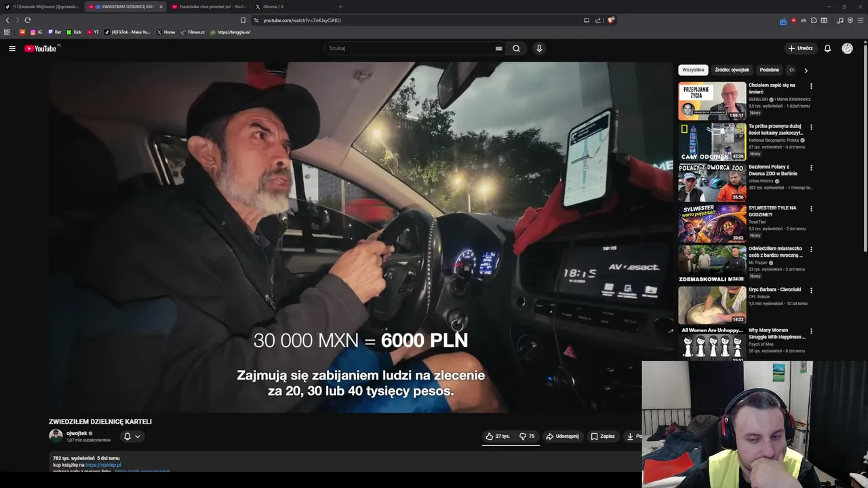The height and width of the screenshot is (488, 868).
Task: Select the 'Źródło: ojwojtek' filter chip
Action: click(732, 70)
